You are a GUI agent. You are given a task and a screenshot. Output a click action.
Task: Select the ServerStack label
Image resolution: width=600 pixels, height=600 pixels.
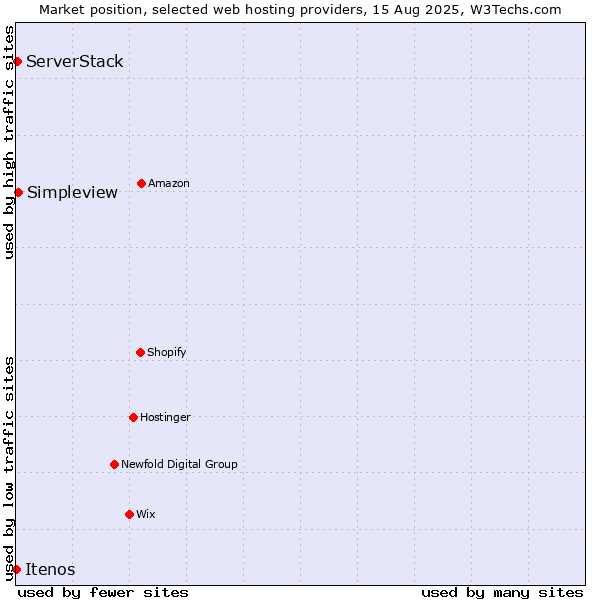75,61
